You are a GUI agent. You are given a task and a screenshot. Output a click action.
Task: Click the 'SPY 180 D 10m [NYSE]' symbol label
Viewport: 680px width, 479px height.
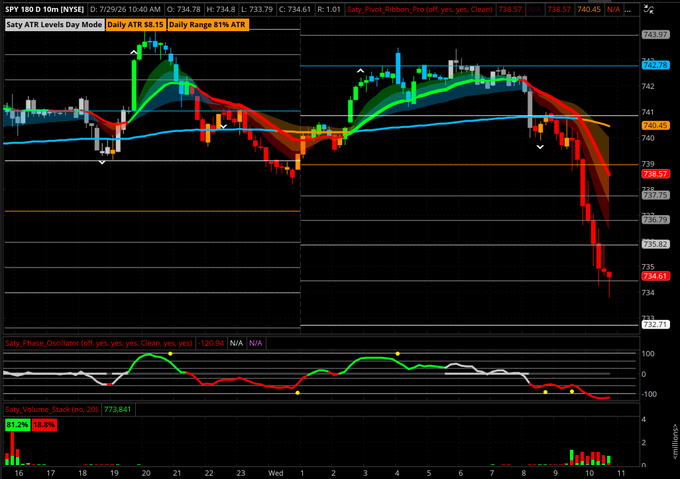click(45, 9)
